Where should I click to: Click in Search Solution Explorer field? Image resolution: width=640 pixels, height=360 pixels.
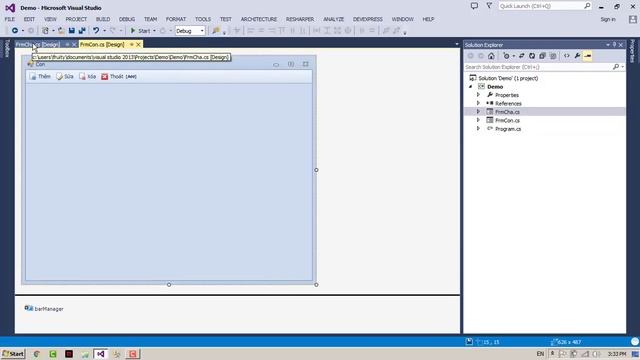pyautogui.click(x=538, y=67)
